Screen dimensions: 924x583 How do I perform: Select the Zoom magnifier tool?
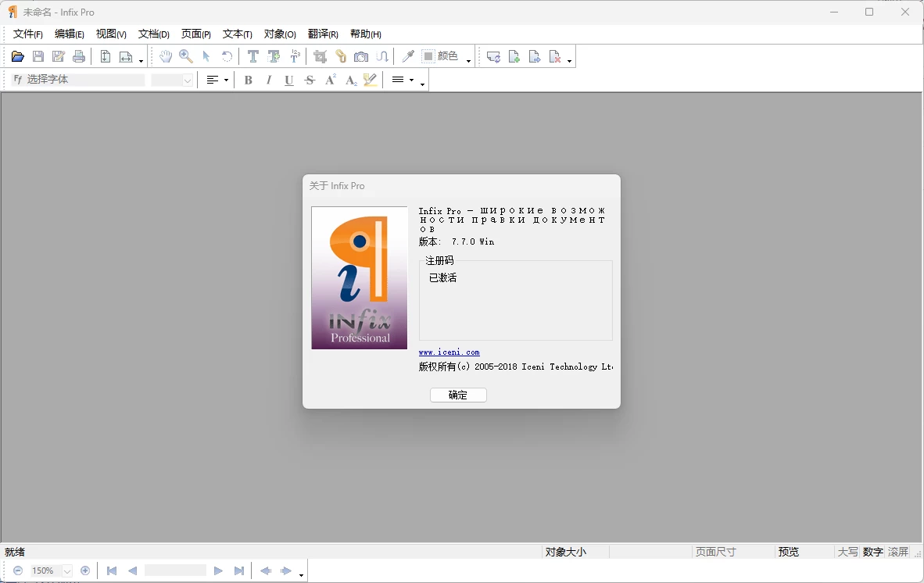(186, 56)
